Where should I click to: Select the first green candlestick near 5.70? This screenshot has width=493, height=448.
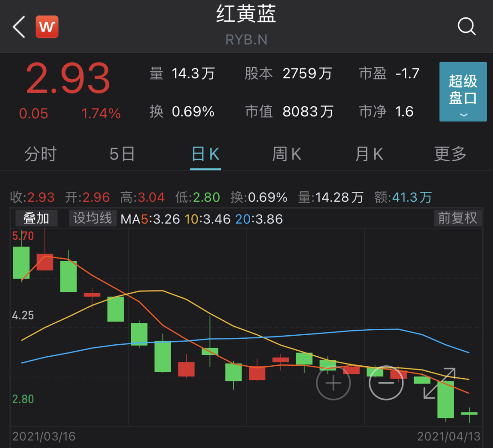(x=21, y=263)
